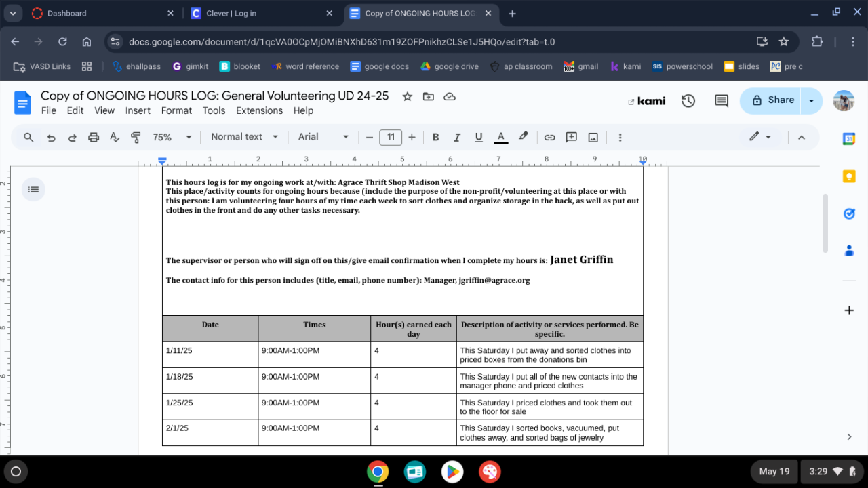Image resolution: width=868 pixels, height=488 pixels.
Task: Open the text color picker
Action: (x=500, y=137)
